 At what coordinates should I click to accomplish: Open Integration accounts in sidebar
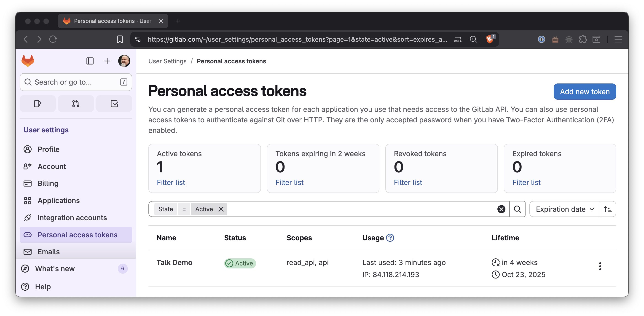(x=72, y=217)
